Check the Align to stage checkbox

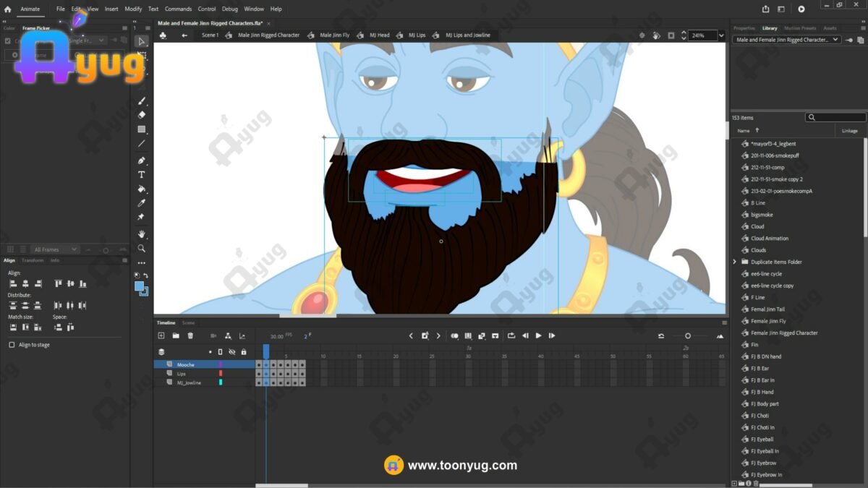pyautogui.click(x=12, y=345)
